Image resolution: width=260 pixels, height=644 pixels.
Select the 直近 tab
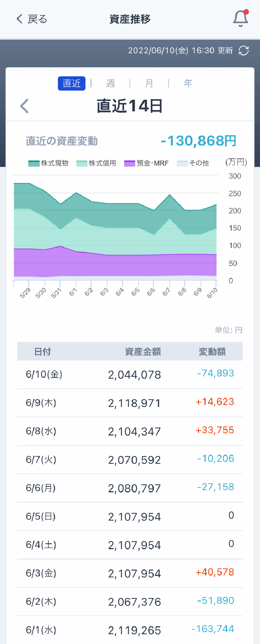[x=71, y=83]
